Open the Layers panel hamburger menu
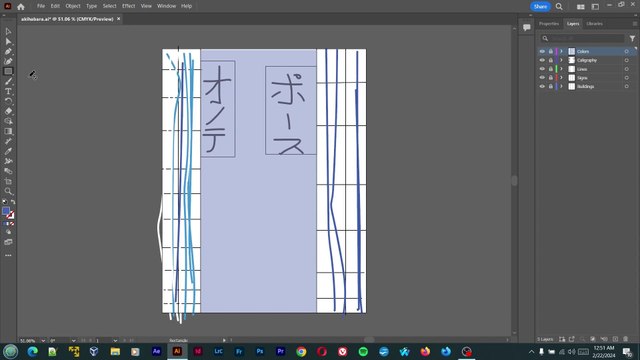640x360 pixels. [634, 24]
